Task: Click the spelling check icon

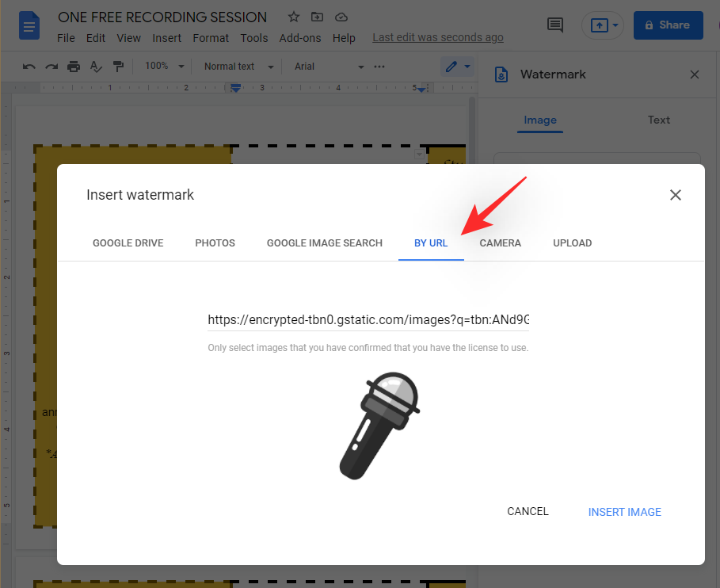Action: [x=96, y=67]
